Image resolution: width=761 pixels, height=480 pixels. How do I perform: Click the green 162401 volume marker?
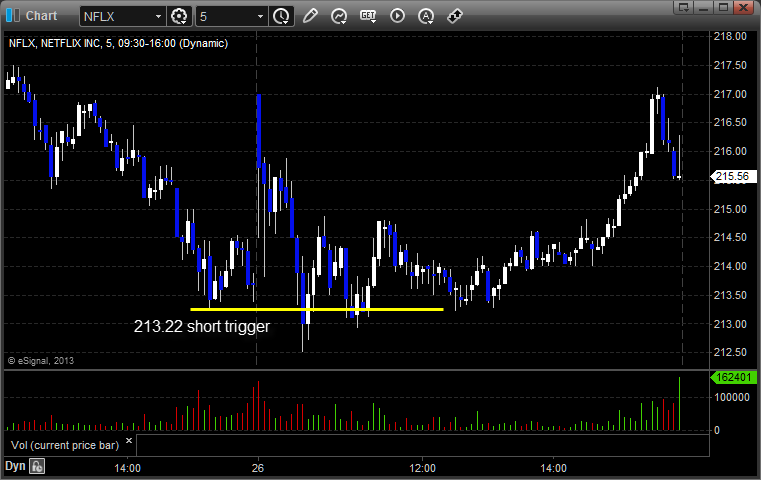click(x=733, y=377)
